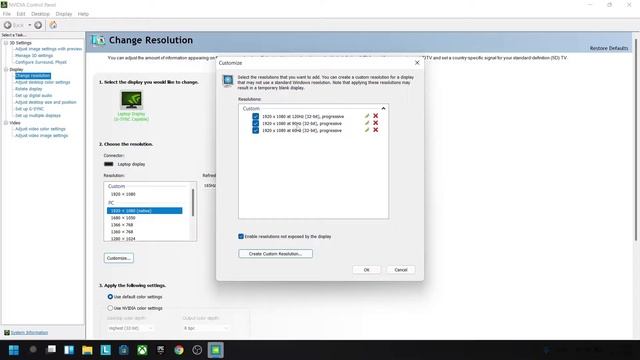Open the Desktop menu
The image size is (640, 360).
[x=40, y=14]
